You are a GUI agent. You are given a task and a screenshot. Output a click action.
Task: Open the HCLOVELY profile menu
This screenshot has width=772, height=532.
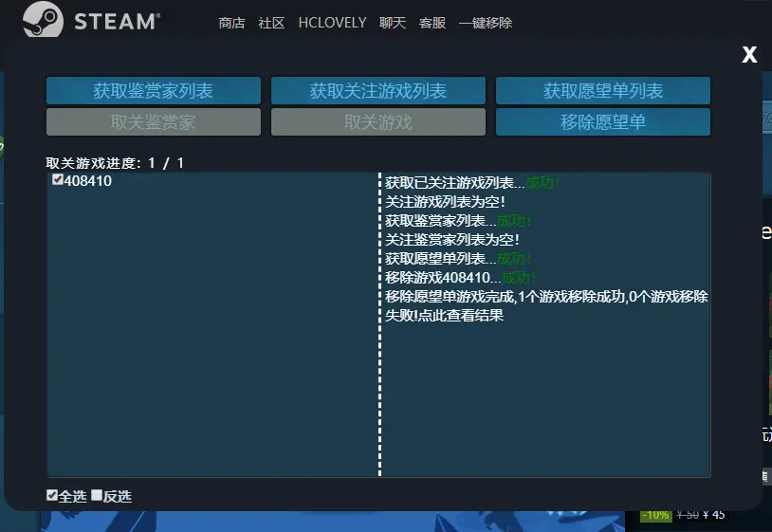332,23
